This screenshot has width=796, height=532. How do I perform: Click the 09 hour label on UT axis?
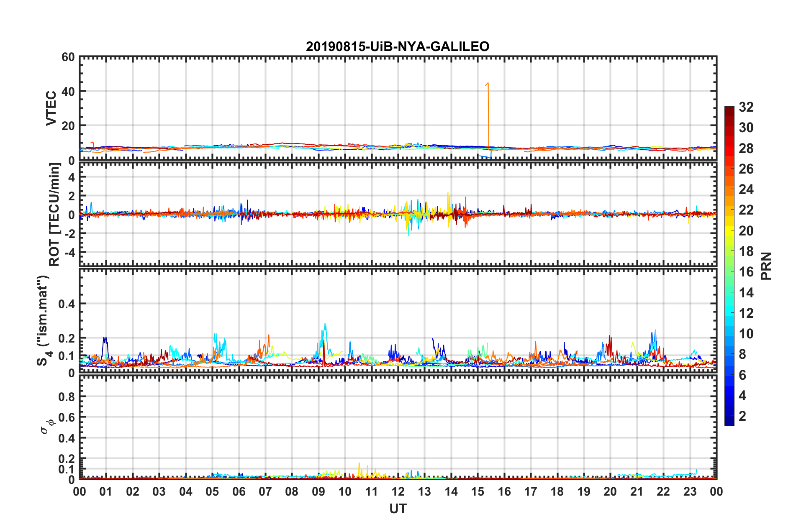318,491
